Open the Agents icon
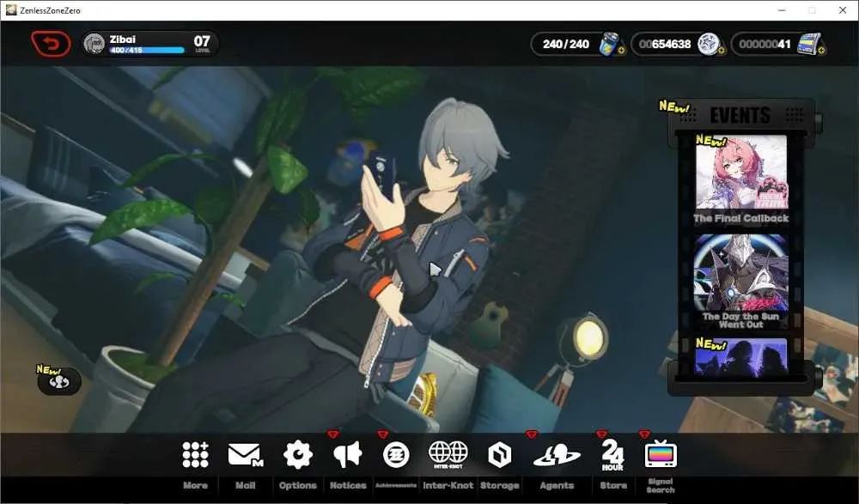This screenshot has width=859, height=504. coord(557,455)
